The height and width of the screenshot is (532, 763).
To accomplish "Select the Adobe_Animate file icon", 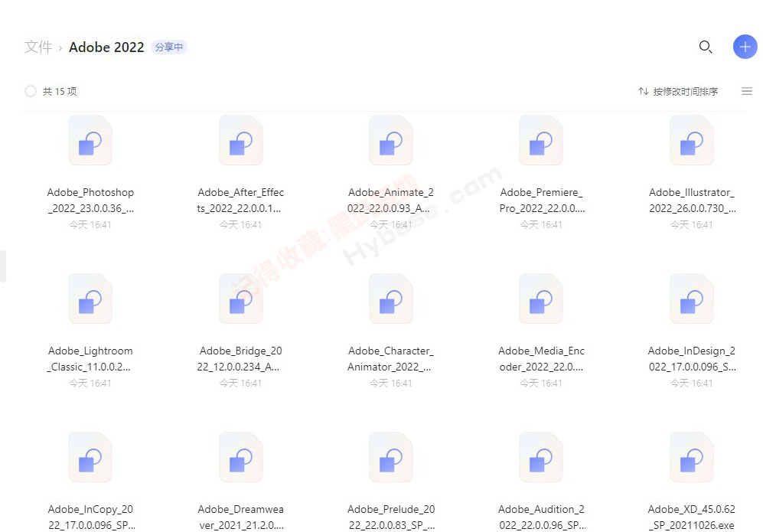I will point(391,141).
